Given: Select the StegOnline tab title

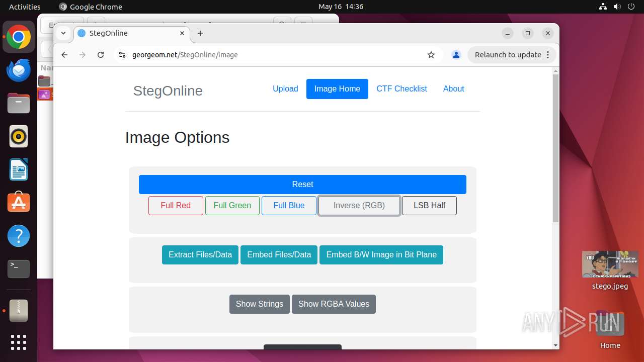Looking at the screenshot, I should click(x=109, y=33).
